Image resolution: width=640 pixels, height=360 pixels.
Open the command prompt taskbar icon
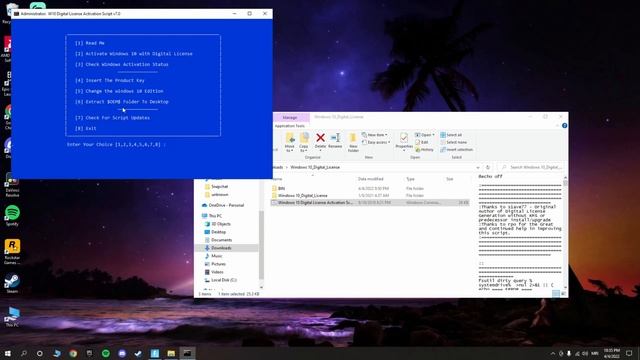(x=187, y=353)
